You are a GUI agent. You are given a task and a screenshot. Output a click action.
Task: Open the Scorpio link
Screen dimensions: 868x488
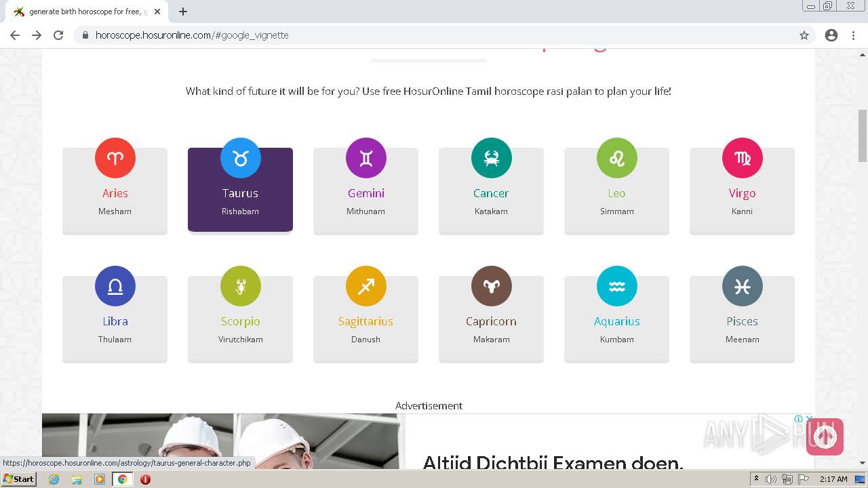[240, 322]
